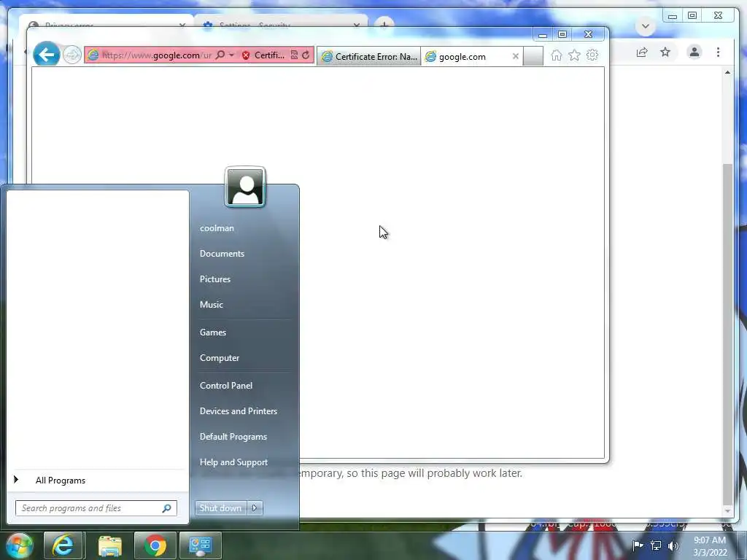Close the Chrome Settings - Security tab

pyautogui.click(x=356, y=26)
